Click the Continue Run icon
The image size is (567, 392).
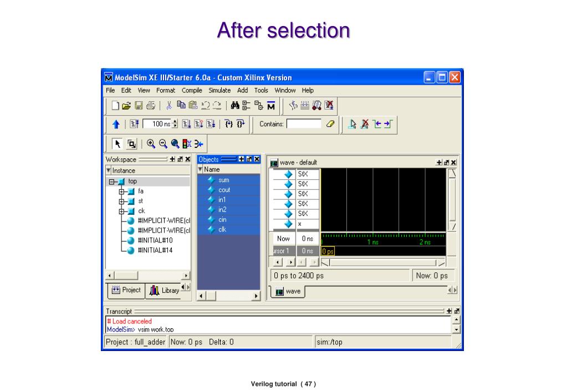point(198,124)
